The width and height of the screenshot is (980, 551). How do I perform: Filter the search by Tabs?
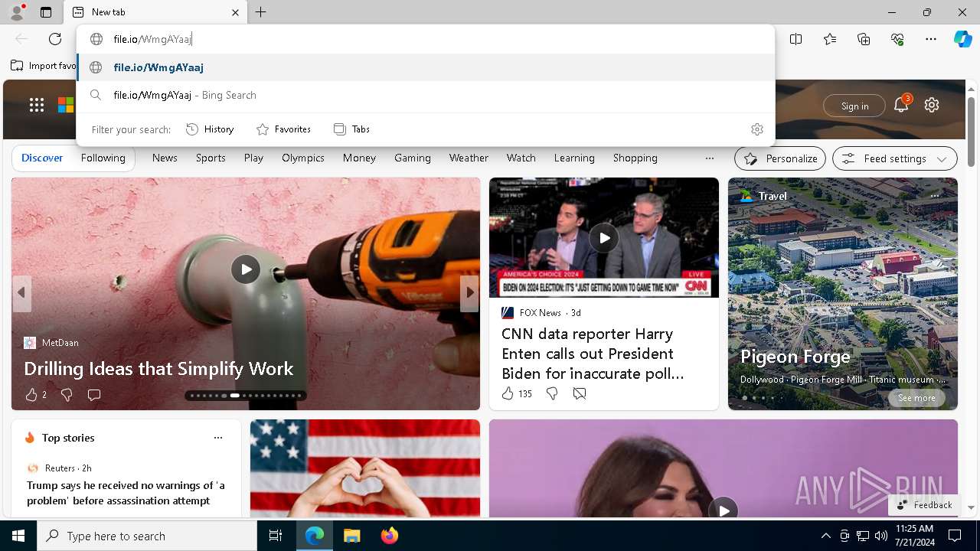click(351, 129)
